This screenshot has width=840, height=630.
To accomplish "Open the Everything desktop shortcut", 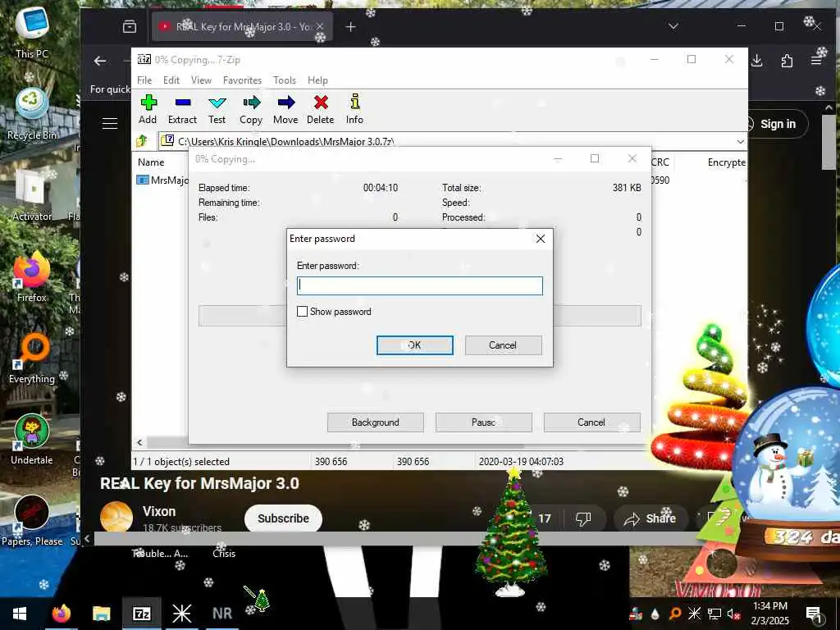I will click(x=32, y=359).
